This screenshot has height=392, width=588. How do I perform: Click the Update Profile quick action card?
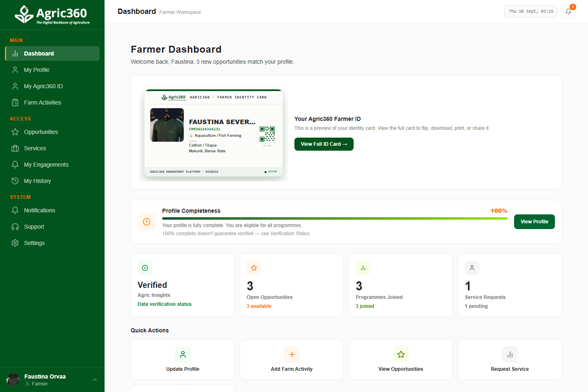pyautogui.click(x=183, y=360)
